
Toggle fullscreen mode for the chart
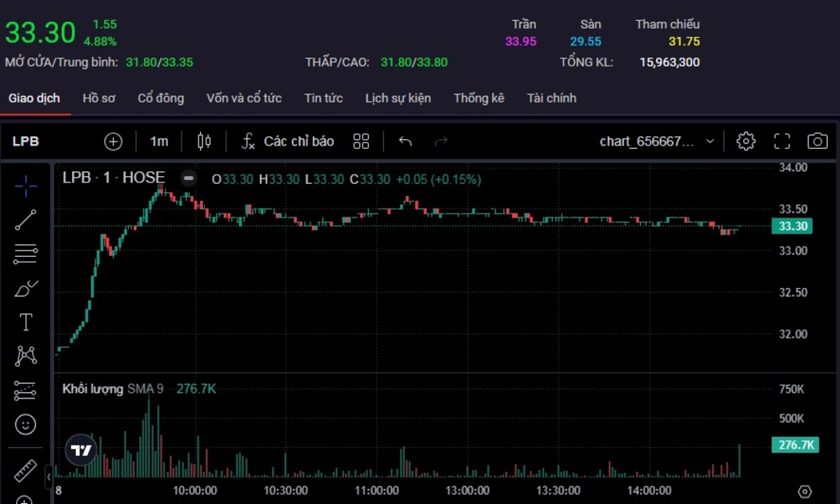(x=782, y=142)
